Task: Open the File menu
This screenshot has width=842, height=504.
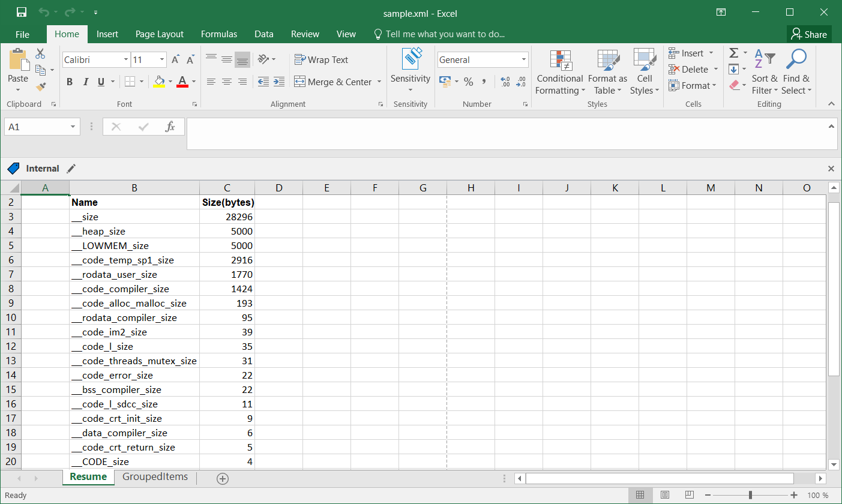Action: [22, 34]
